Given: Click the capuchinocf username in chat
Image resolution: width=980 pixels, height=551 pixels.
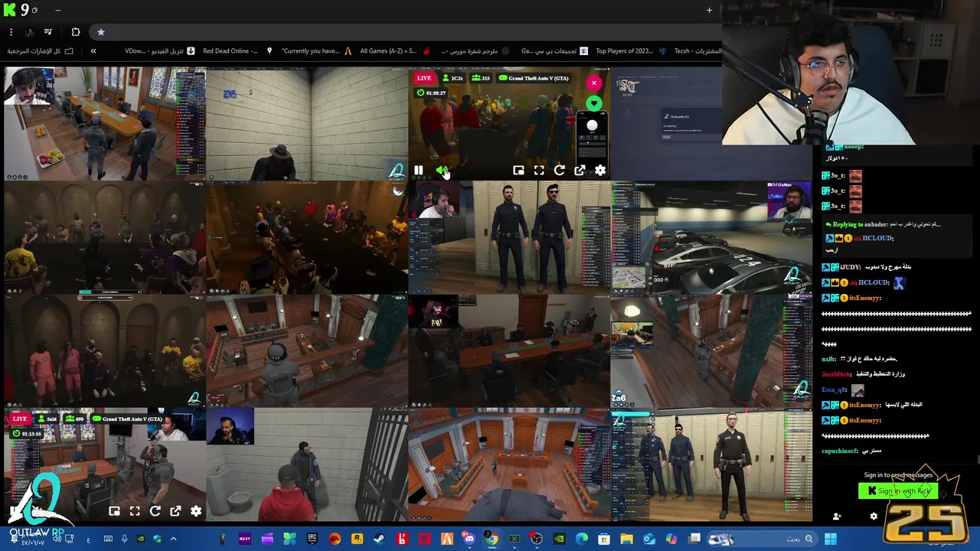Looking at the screenshot, I should [839, 451].
